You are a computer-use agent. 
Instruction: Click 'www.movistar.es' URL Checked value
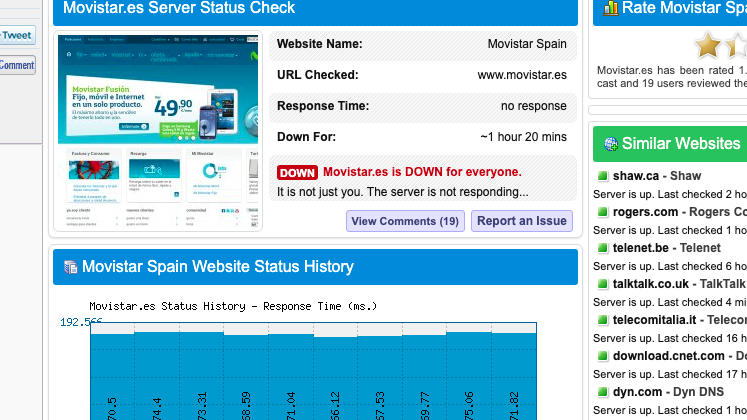pos(522,75)
